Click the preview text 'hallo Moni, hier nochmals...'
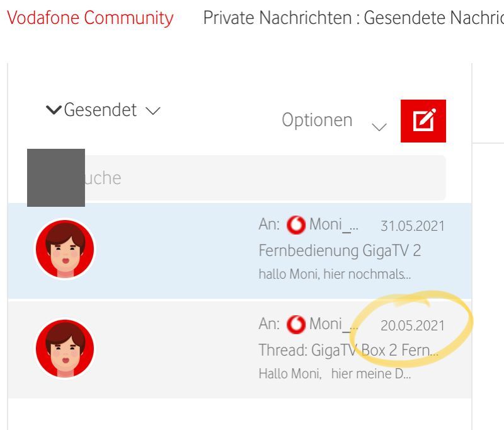This screenshot has width=504, height=430. pyautogui.click(x=335, y=274)
